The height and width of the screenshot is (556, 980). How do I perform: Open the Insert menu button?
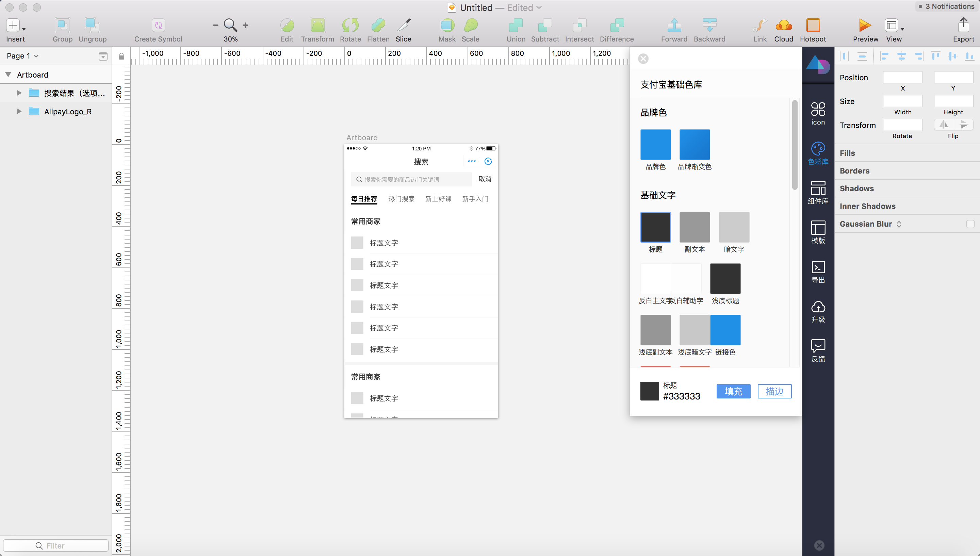click(15, 26)
